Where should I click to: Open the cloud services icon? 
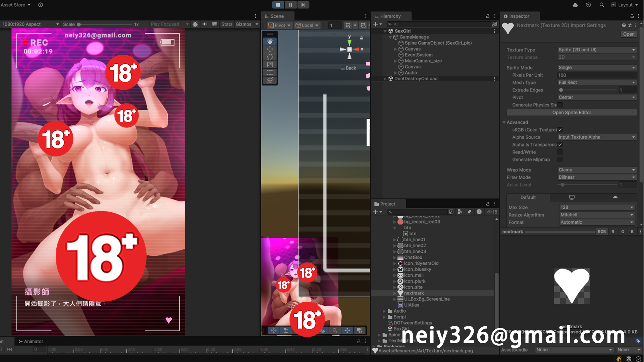(575, 5)
